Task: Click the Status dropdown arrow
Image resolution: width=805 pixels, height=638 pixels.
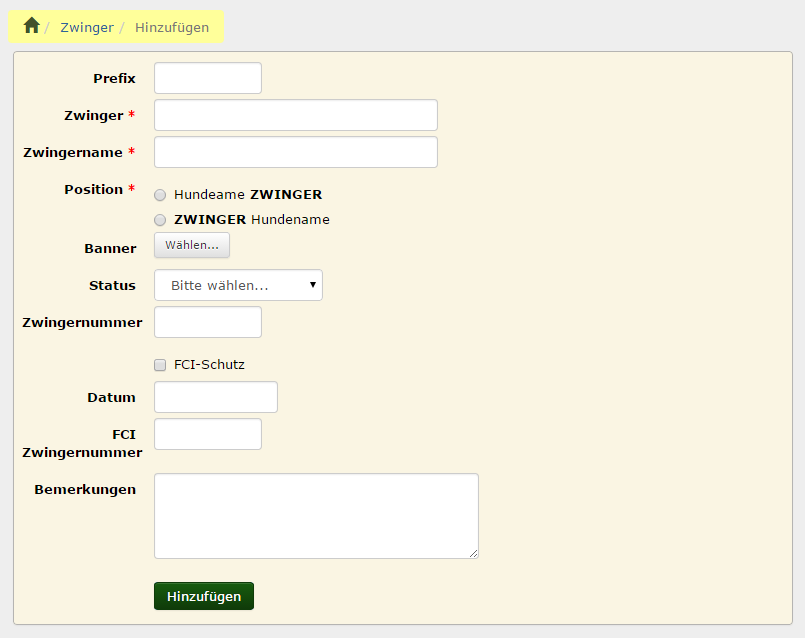Action: click(313, 285)
